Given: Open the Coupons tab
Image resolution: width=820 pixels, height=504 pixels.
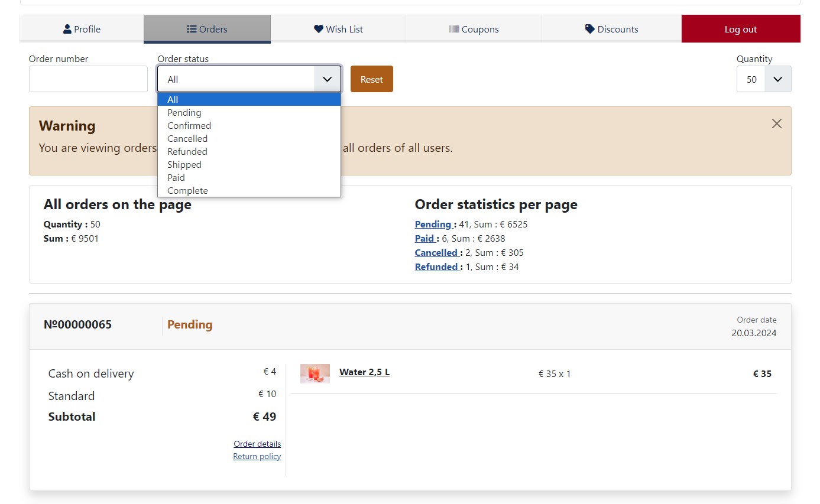Looking at the screenshot, I should [x=474, y=29].
